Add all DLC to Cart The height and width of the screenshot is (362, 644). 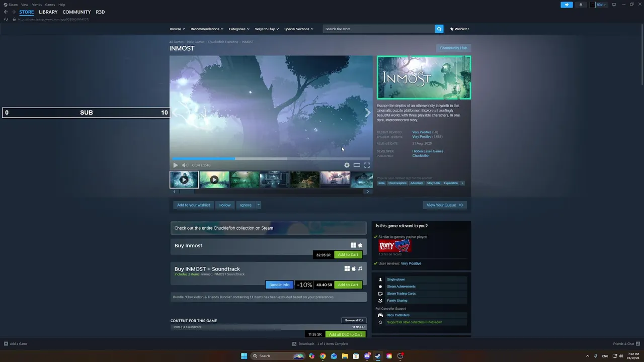pos(346,334)
